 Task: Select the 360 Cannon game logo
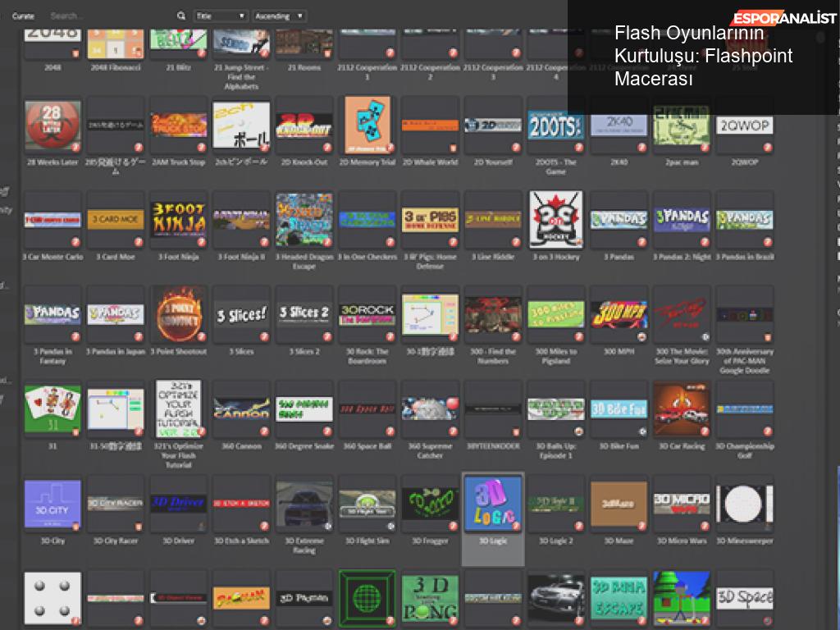click(242, 409)
